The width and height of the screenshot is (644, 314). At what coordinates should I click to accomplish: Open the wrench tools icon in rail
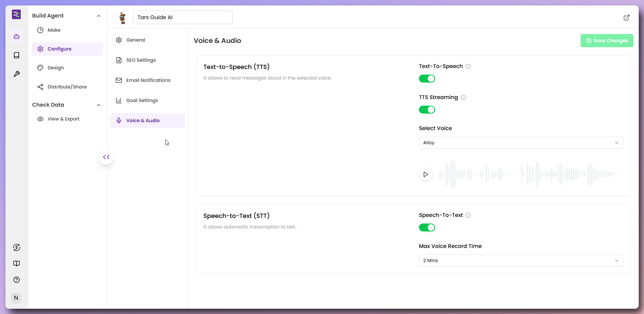coord(16,74)
